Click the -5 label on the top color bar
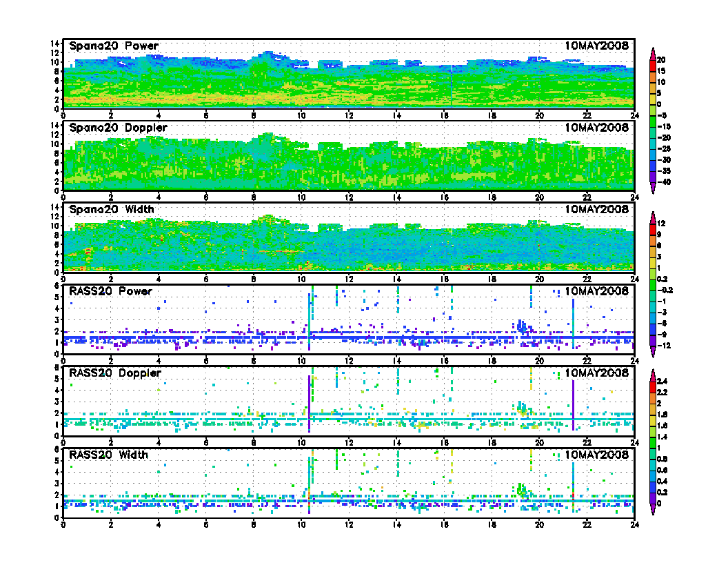Viewport: 728px width, 563px height. 663,116
